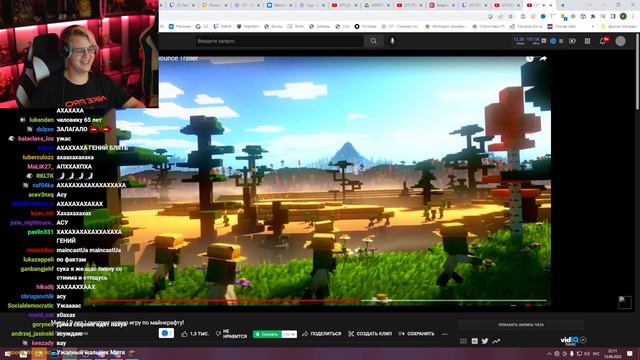Like the video with thumbs-up 1,3 тыс.
Viewport: 640px width, 360px height.
(195, 333)
